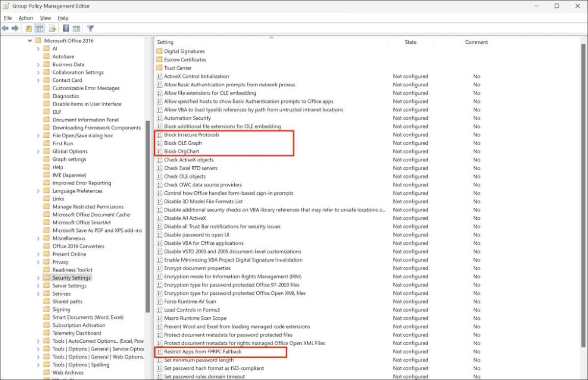Viewport: 588px width, 380px height.
Task: Select Disable VBA for Office applications setting
Action: coord(203,243)
